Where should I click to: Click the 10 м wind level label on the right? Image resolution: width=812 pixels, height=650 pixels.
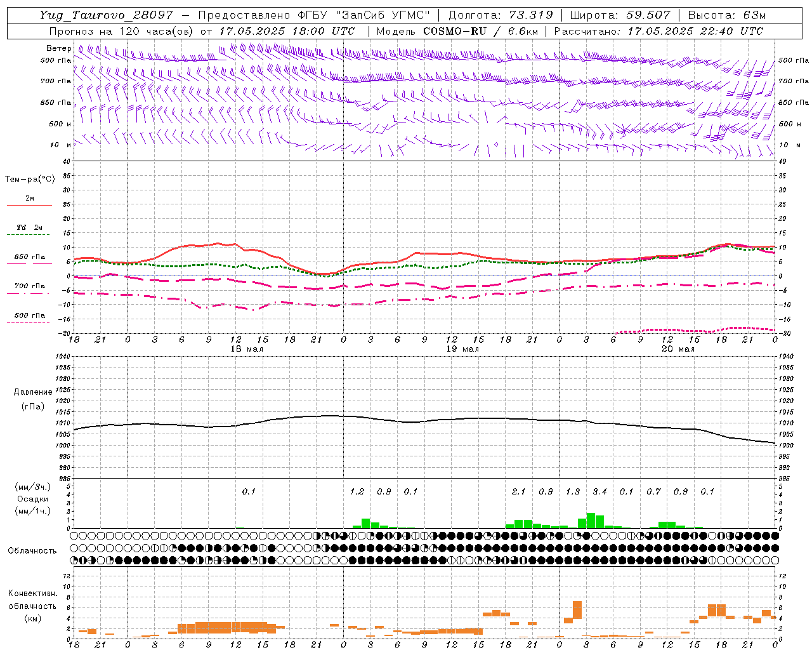(790, 145)
